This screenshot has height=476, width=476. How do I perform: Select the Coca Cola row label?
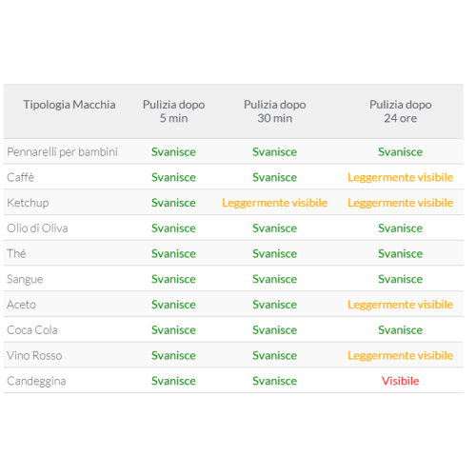click(32, 330)
